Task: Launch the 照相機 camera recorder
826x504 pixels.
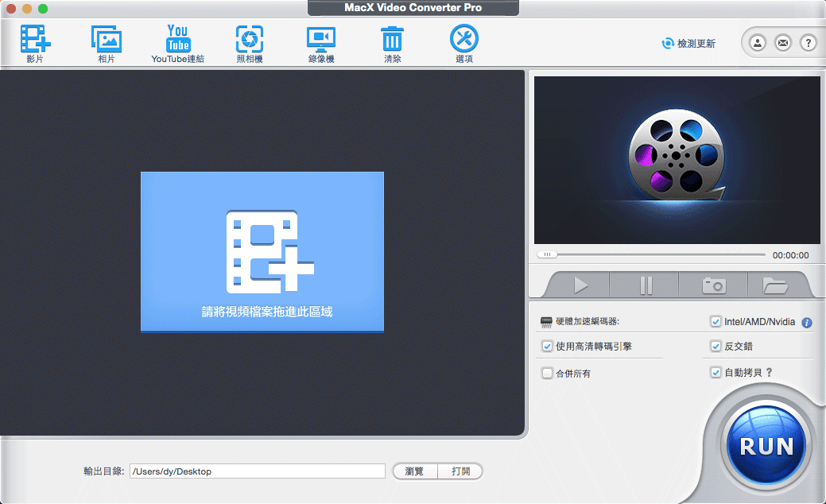Action: click(249, 44)
